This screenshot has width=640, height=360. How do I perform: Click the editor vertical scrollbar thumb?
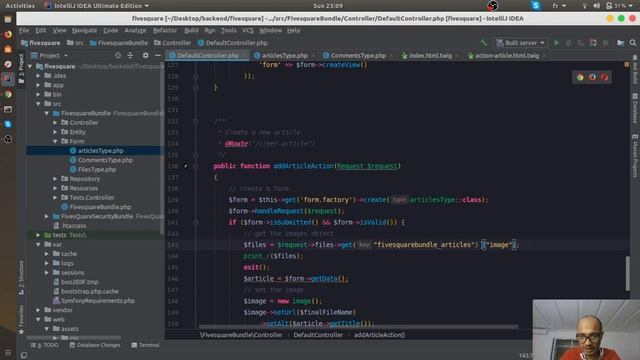click(627, 273)
